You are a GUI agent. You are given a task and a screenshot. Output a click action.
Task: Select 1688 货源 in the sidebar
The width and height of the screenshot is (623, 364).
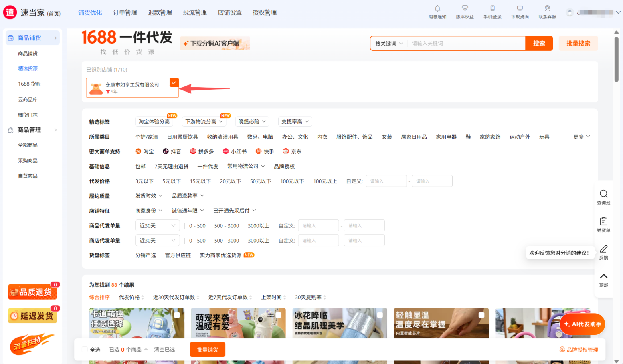tap(29, 84)
